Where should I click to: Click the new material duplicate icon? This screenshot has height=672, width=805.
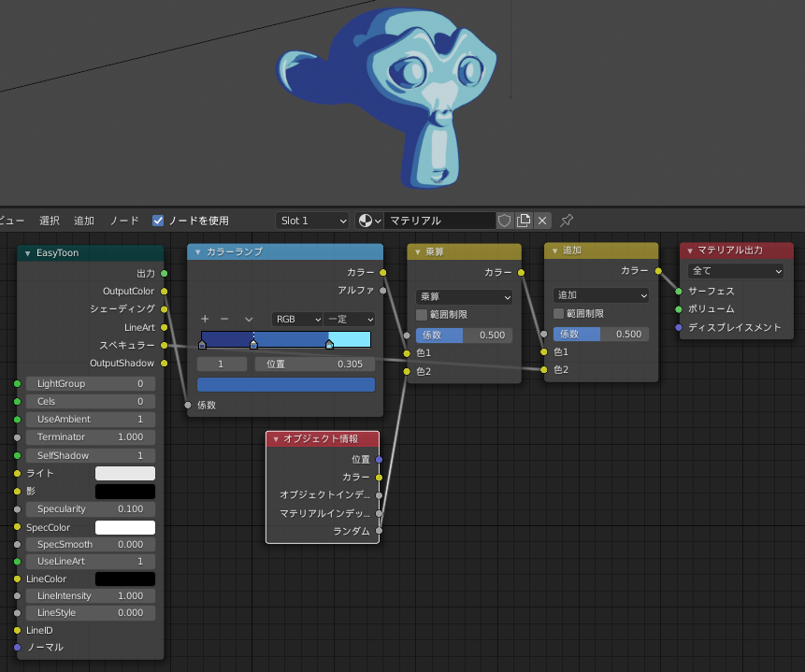[524, 221]
